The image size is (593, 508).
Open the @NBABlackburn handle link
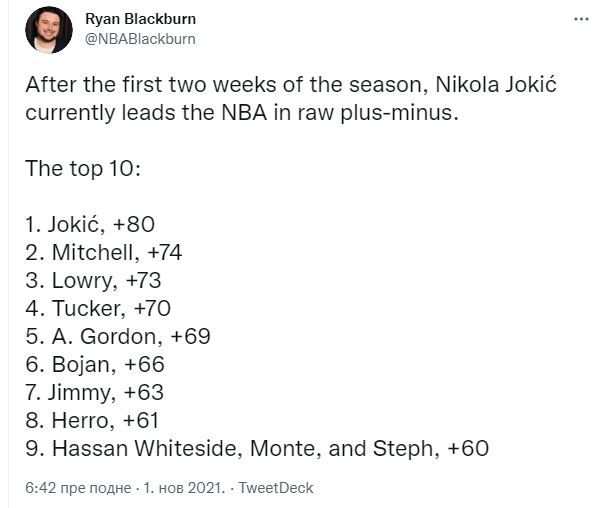pyautogui.click(x=140, y=39)
